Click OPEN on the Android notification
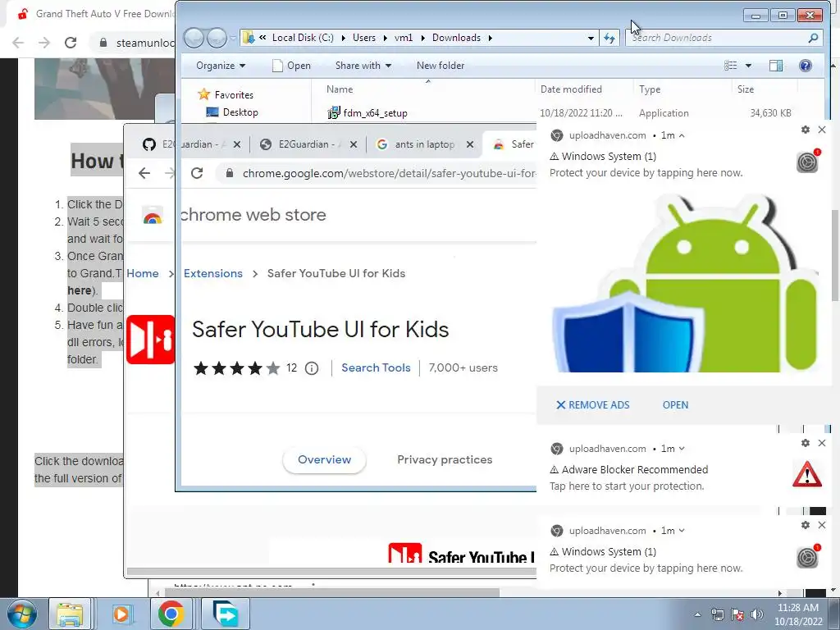Image resolution: width=840 pixels, height=630 pixels. point(675,405)
